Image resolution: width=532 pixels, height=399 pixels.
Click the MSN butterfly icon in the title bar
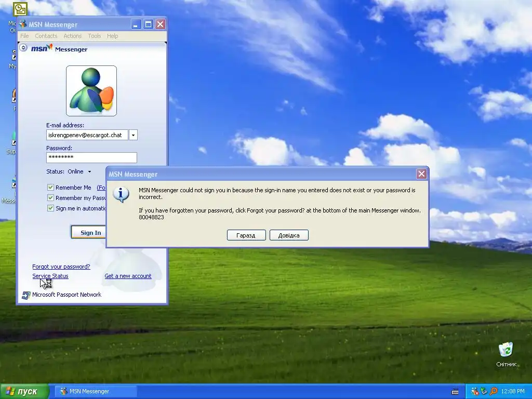click(23, 24)
